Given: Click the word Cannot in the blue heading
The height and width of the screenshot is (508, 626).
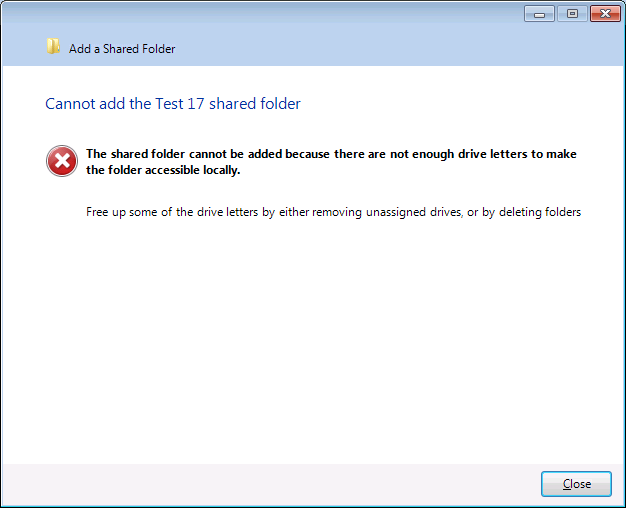Looking at the screenshot, I should point(70,103).
